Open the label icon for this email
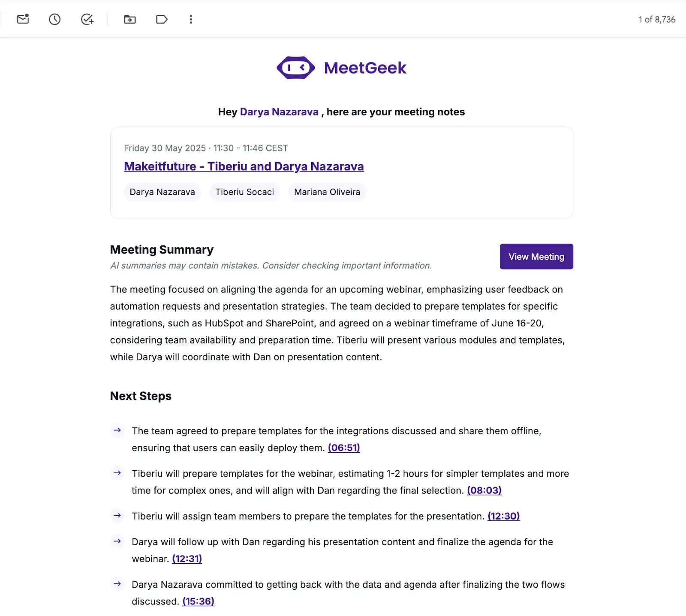This screenshot has height=616, width=686. [162, 19]
